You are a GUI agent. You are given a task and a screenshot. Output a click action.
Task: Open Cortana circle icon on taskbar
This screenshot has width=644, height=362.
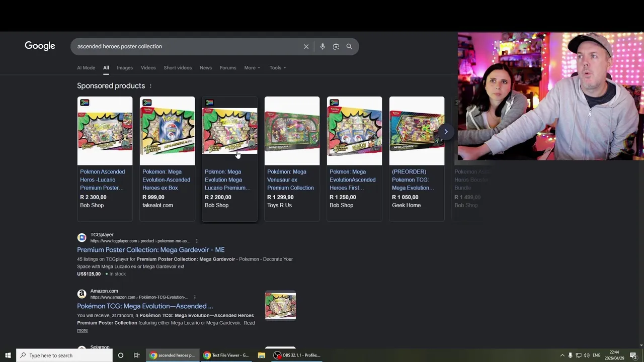click(x=120, y=355)
